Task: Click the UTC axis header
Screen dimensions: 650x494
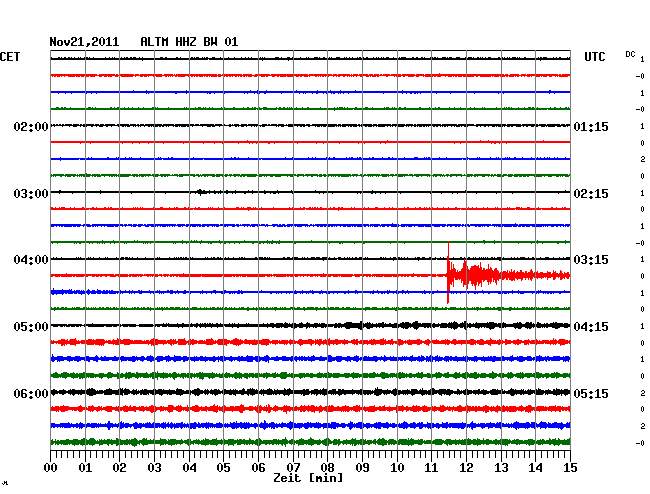Action: pos(595,57)
